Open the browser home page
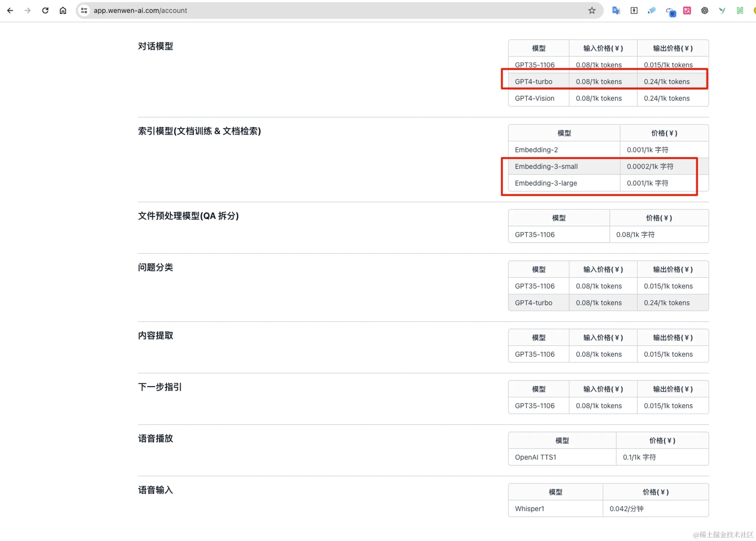 coord(63,11)
